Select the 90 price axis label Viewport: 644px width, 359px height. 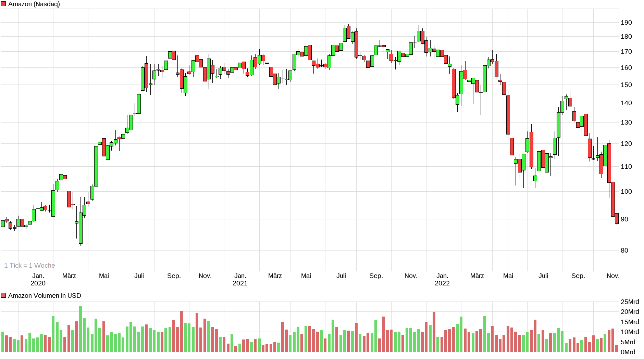tap(624, 219)
